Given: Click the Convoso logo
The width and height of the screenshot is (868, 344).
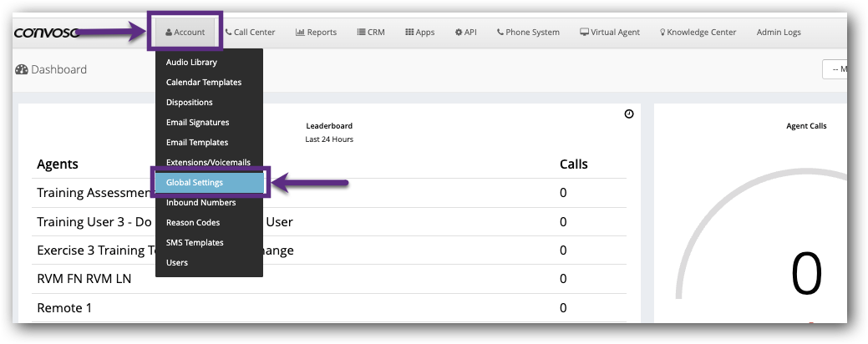Looking at the screenshot, I should [x=47, y=33].
